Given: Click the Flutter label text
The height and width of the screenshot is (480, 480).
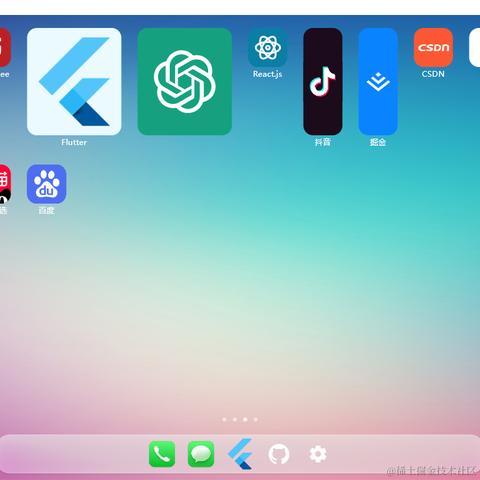Looking at the screenshot, I should (x=74, y=142).
